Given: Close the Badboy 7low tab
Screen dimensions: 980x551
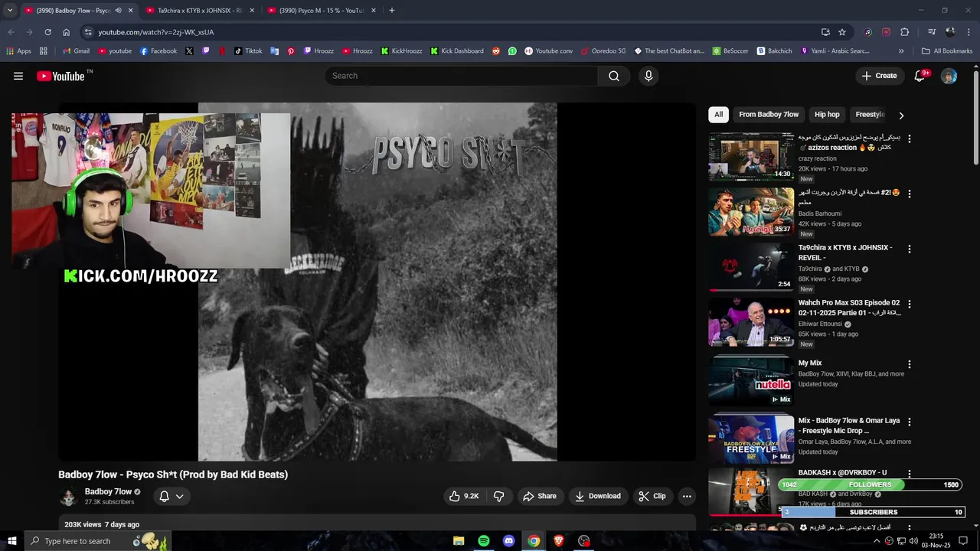Looking at the screenshot, I should [130, 11].
